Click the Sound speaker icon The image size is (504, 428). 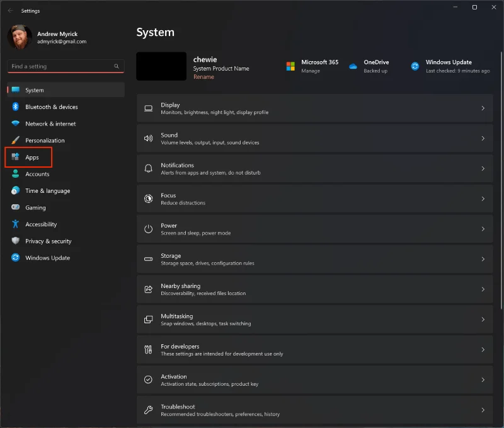148,138
